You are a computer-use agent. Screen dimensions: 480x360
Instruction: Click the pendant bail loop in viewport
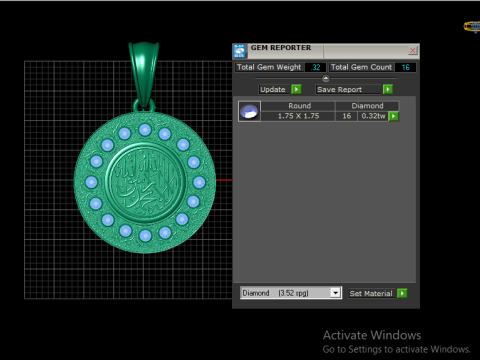pyautogui.click(x=144, y=74)
